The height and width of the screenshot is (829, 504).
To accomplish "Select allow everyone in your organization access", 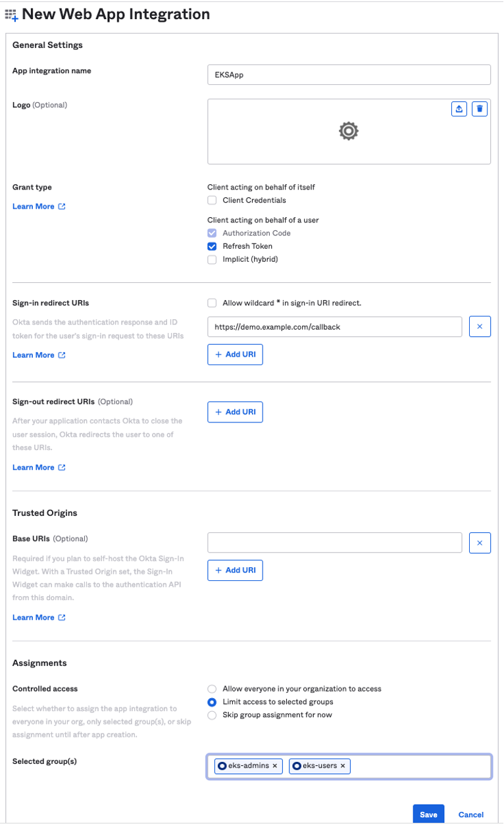I will (x=212, y=689).
